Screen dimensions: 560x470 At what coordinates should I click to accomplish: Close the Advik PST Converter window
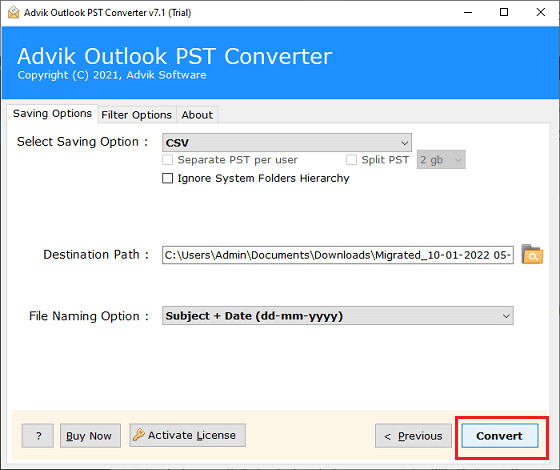coord(541,12)
